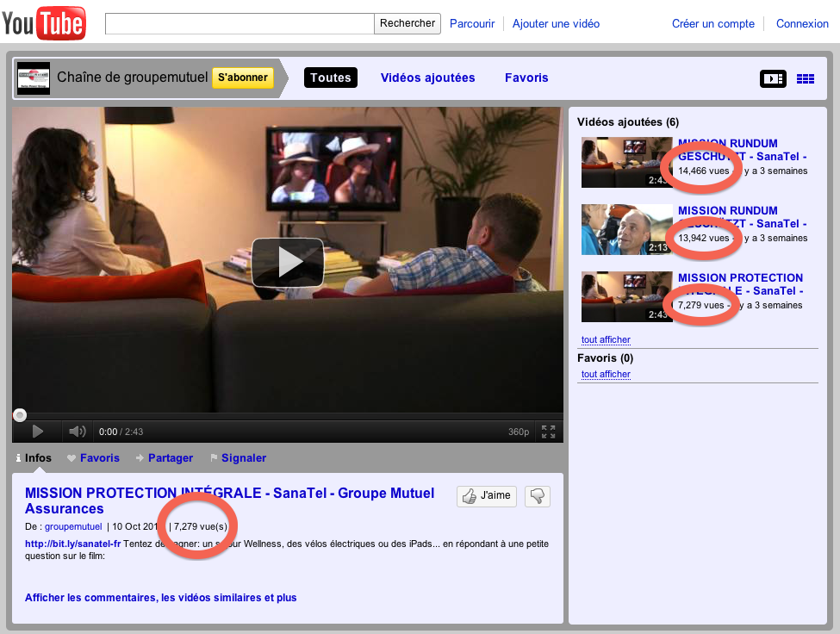Click tout afficher under Vidéos ajoutées
Image resolution: width=840 pixels, height=634 pixels.
click(x=606, y=339)
